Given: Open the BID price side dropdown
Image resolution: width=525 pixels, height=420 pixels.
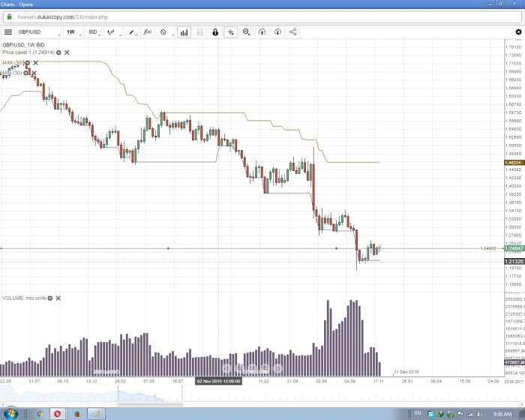Looking at the screenshot, I should pos(94,32).
